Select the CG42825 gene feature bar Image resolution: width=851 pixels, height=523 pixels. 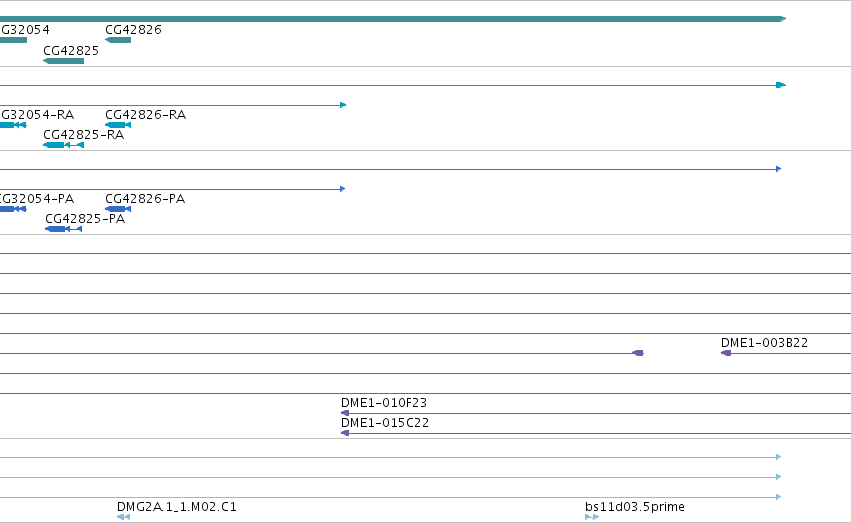[x=63, y=61]
